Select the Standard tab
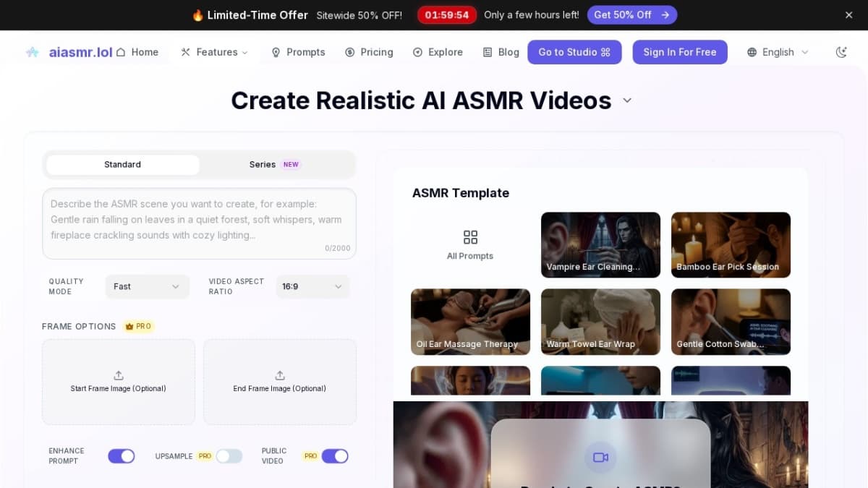The width and height of the screenshot is (868, 488). pos(122,164)
